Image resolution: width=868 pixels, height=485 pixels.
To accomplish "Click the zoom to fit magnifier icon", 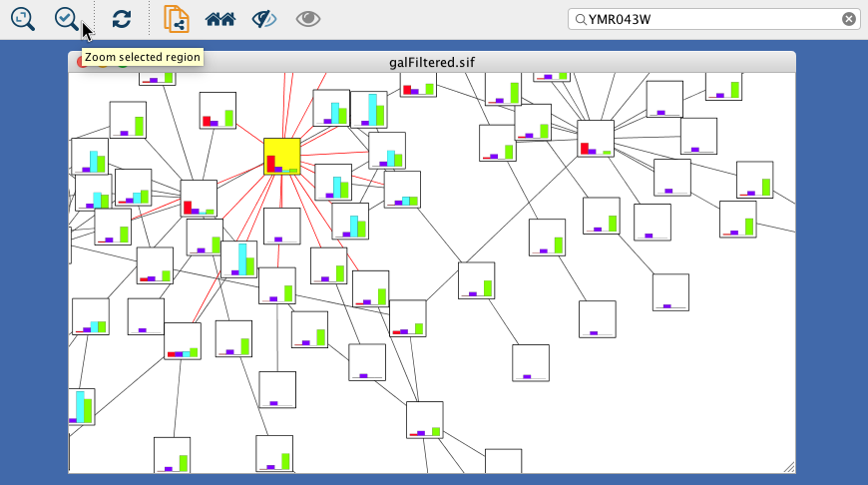I will coord(23,18).
